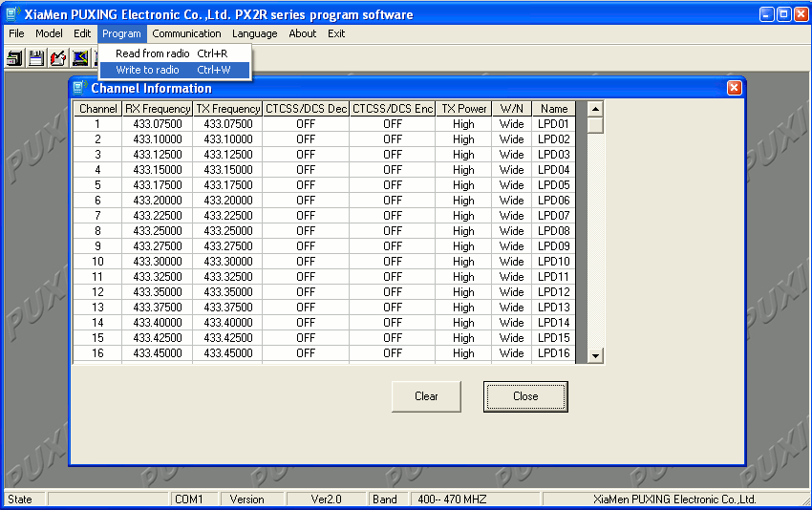Minimize the main program window
This screenshot has height=510, width=812.
pos(767,14)
